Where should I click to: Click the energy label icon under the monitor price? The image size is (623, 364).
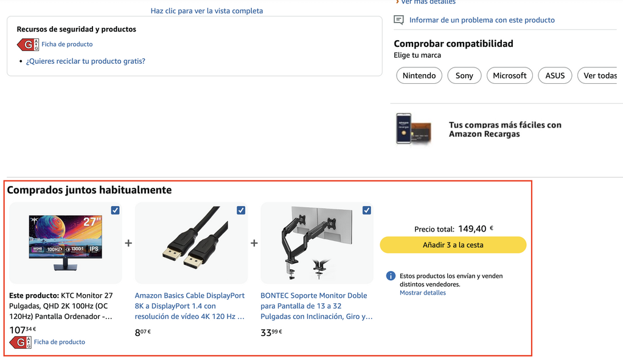point(20,342)
